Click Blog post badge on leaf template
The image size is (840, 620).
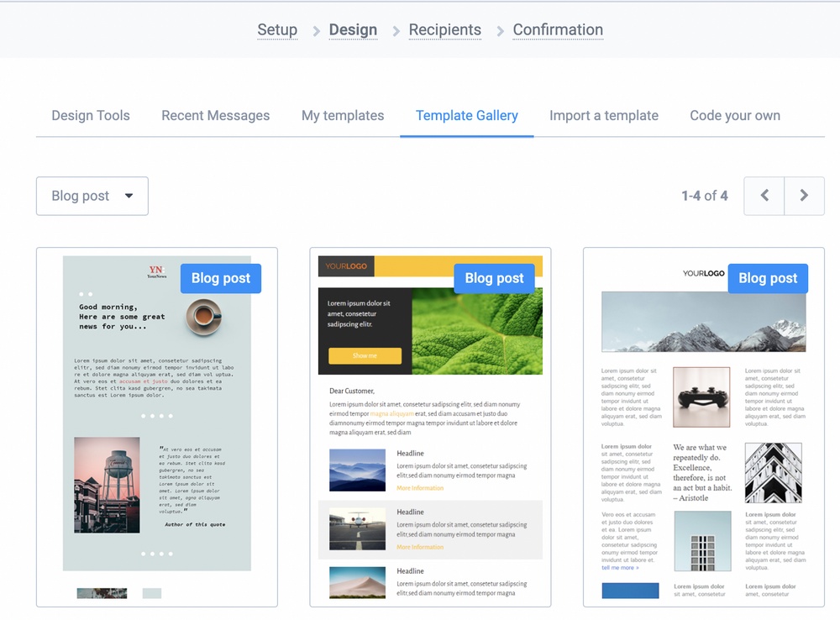(494, 279)
